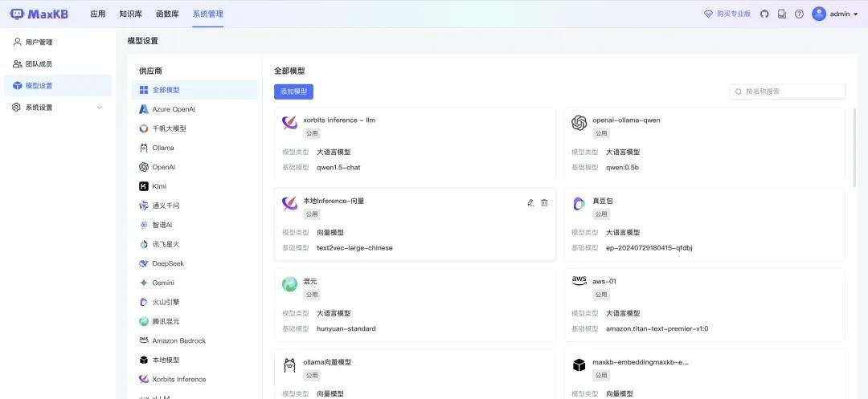Select the 智谱AI provider
868x399 pixels.
click(194, 225)
